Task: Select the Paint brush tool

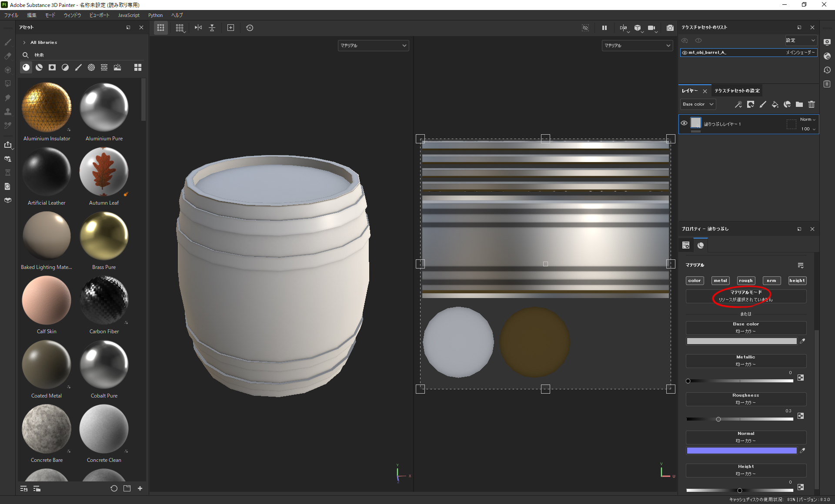Action: pos(8,42)
